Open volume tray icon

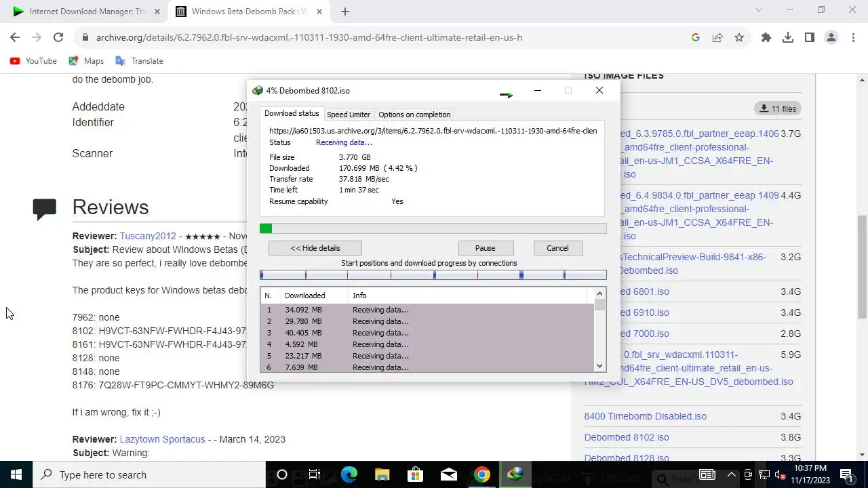[780, 475]
